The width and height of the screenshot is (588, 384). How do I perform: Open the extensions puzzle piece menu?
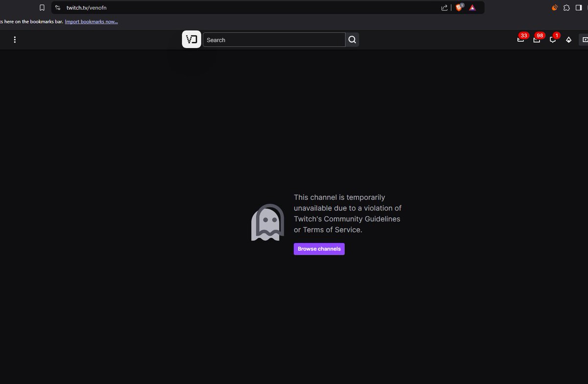[567, 8]
